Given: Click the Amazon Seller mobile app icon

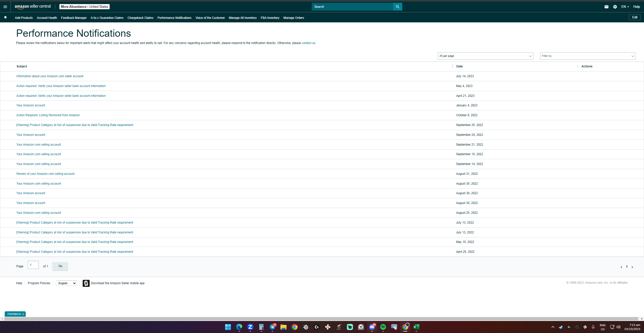Looking at the screenshot, I should click(86, 283).
